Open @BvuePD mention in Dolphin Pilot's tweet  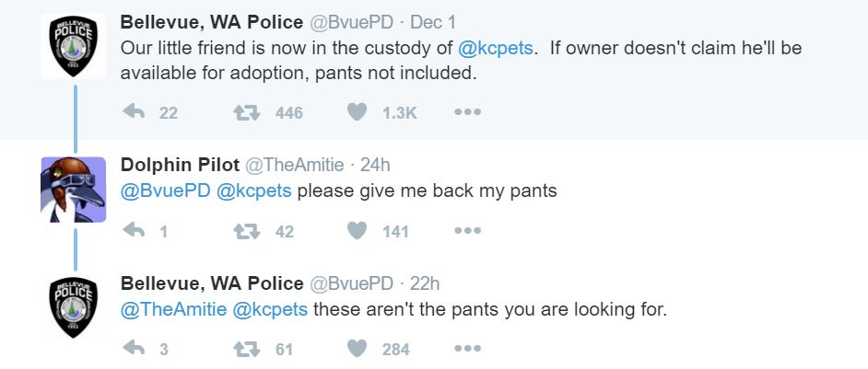pyautogui.click(x=165, y=191)
